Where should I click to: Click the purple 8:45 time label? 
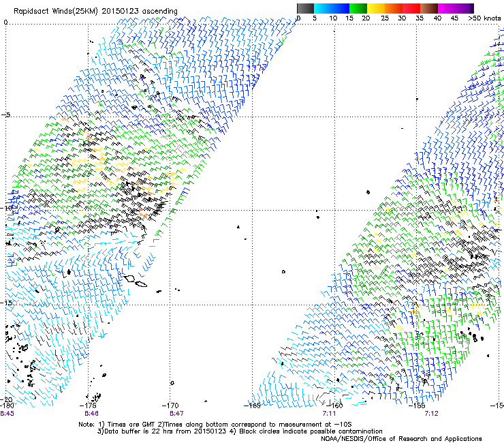7,414
